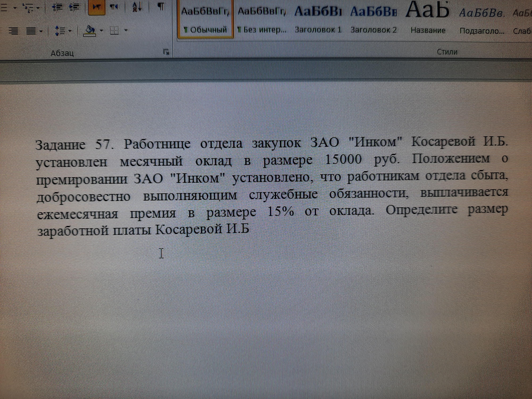
Task: Click the Sort A-Я icon
Action: click(x=137, y=7)
